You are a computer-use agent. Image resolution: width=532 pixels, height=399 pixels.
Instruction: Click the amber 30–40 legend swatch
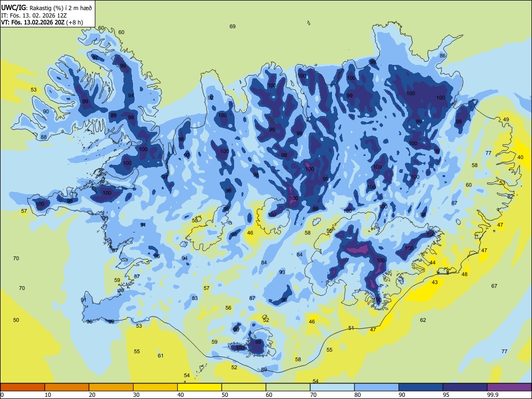point(155,387)
